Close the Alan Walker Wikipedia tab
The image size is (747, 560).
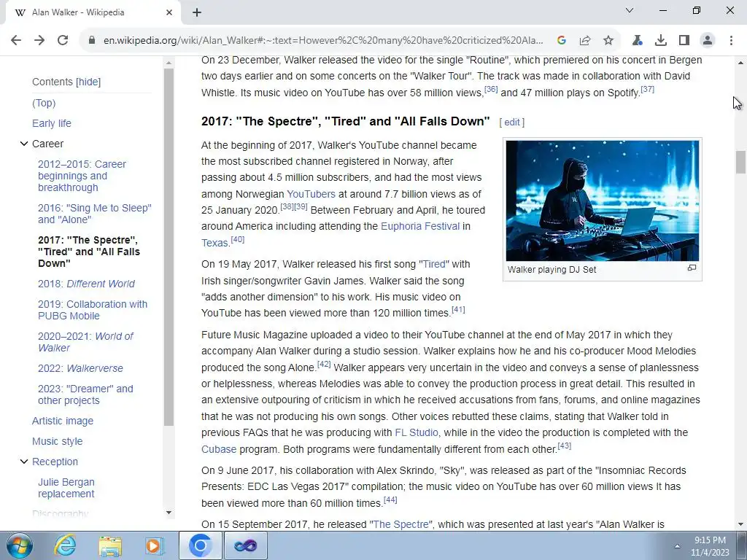pyautogui.click(x=169, y=12)
